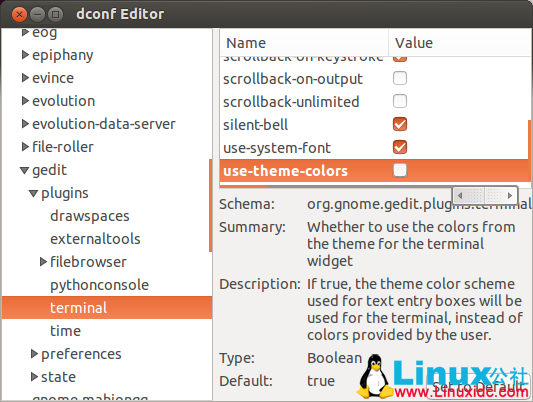This screenshot has width=533, height=402.
Task: Select pythonconsole in the tree
Action: click(99, 285)
